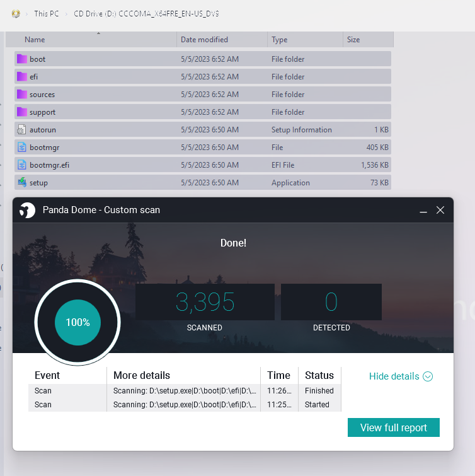Click the 11:26 time cell
Viewport: 475px width, 476px height.
pyautogui.click(x=279, y=391)
